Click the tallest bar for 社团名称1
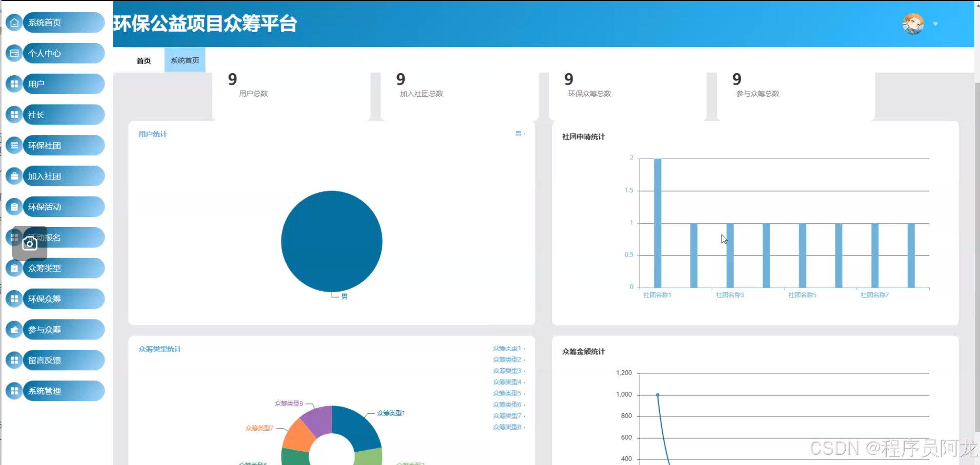Screen dimensions: 980x465 coord(657,223)
